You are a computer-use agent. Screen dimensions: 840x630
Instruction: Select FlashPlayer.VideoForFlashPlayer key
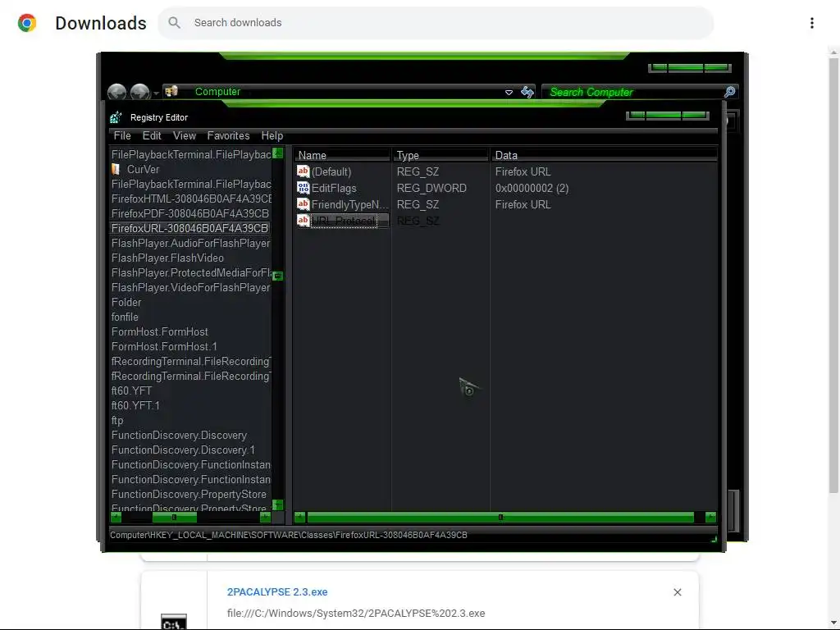click(190, 288)
